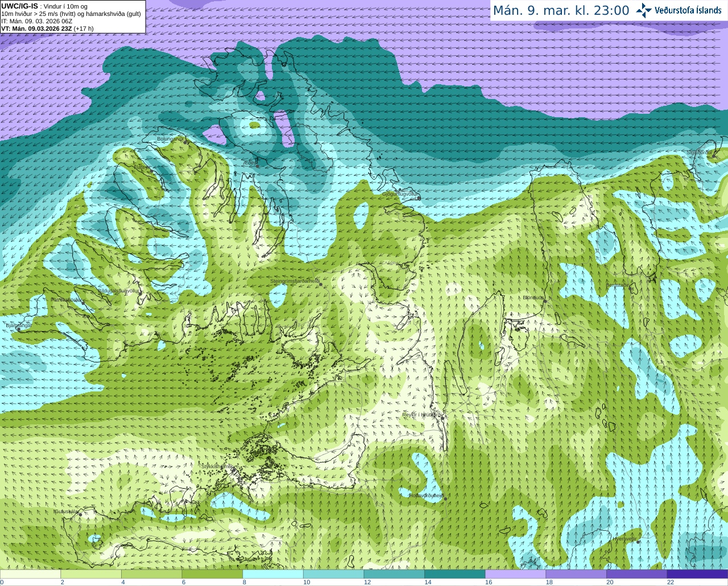Pick the 6–8 m/s olive green legend swatch
The width and height of the screenshot is (728, 586).
212,574
